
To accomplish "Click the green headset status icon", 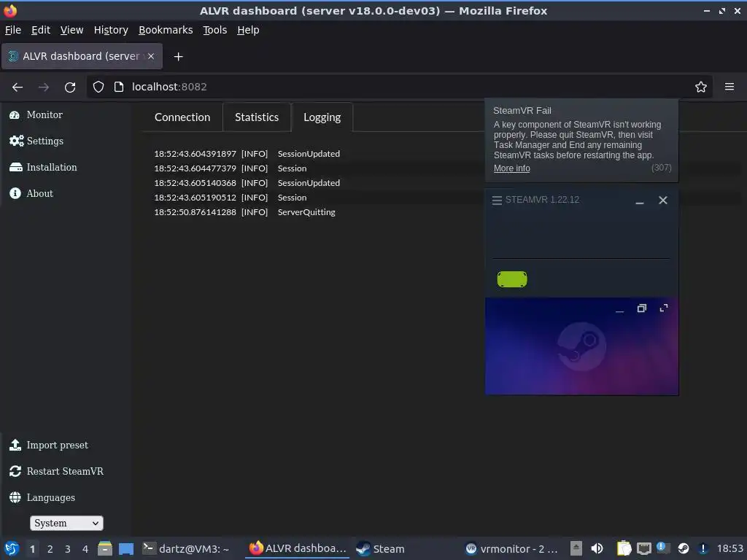I will (x=512, y=279).
